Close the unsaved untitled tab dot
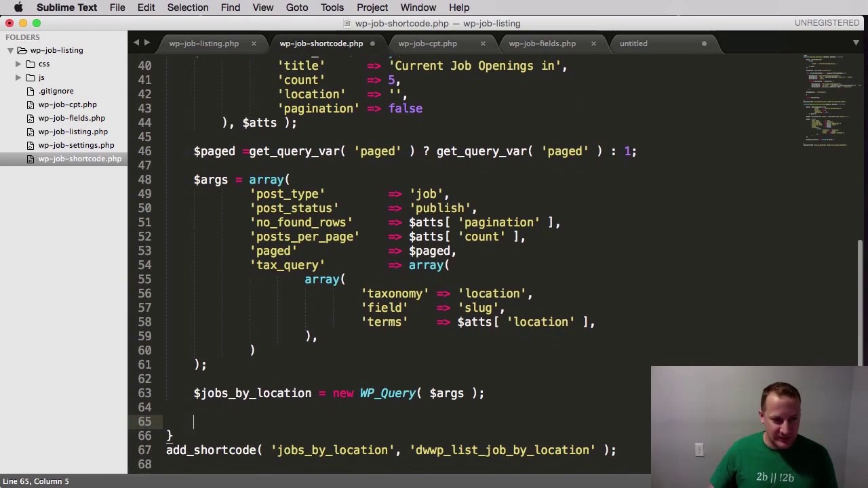868x488 pixels. tap(704, 43)
